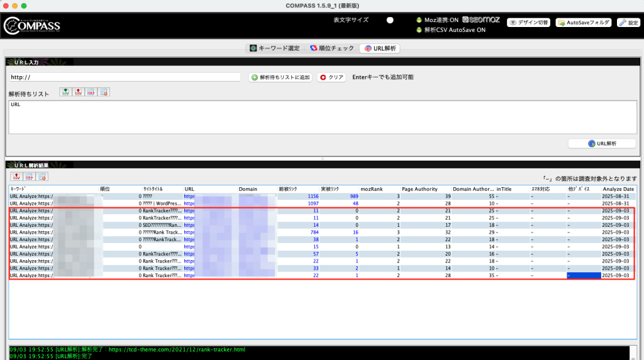Click the クリア button
Image resolution: width=644 pixels, height=360 pixels.
click(331, 77)
